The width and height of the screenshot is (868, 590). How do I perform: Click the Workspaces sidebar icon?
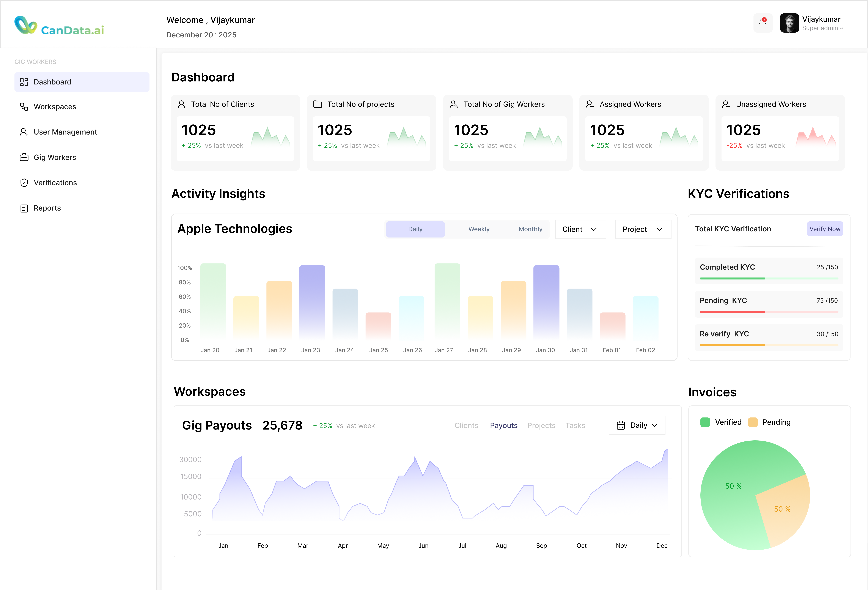pos(24,107)
